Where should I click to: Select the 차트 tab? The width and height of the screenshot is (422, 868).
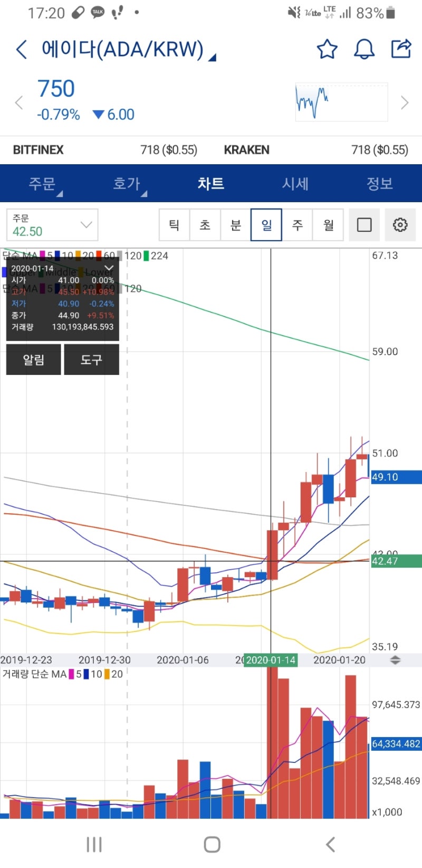pos(211,184)
